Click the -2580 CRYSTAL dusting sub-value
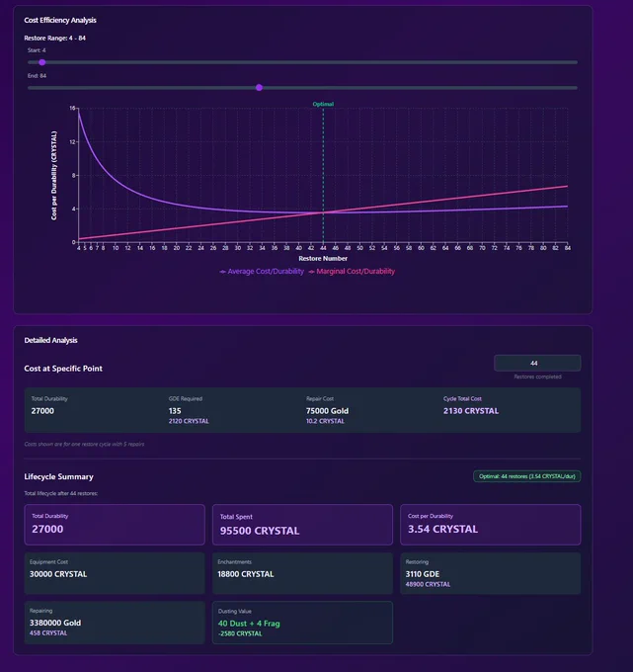Image resolution: width=633 pixels, height=672 pixels. click(240, 633)
